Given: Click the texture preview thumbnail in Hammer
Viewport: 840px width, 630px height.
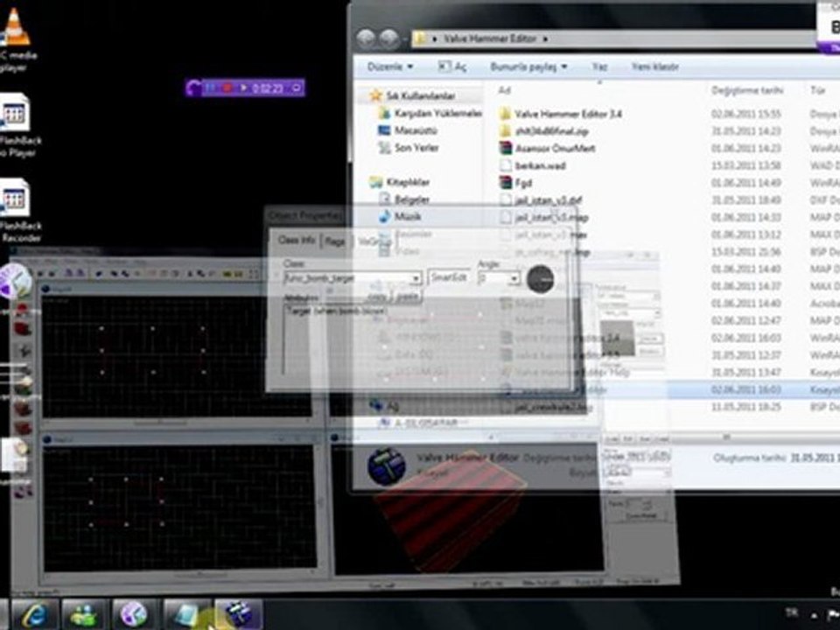Looking at the screenshot, I should tap(618, 339).
